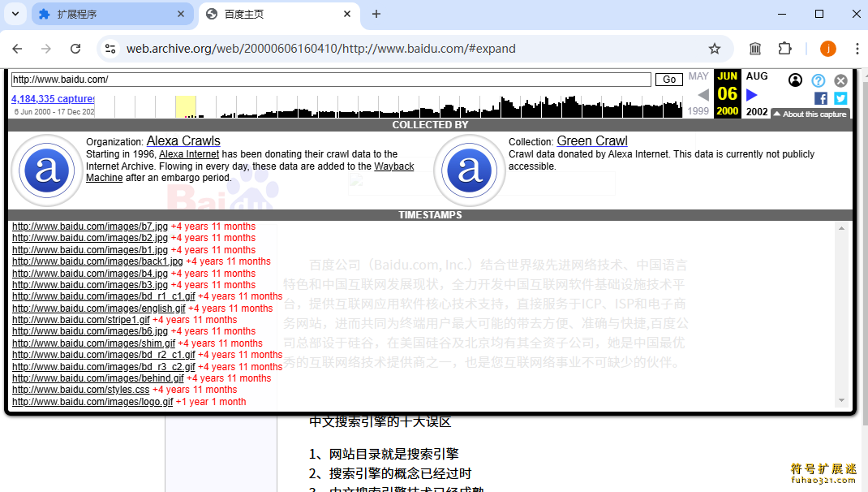Open a new browser tab
Screen dimensions: 868x492
376,14
